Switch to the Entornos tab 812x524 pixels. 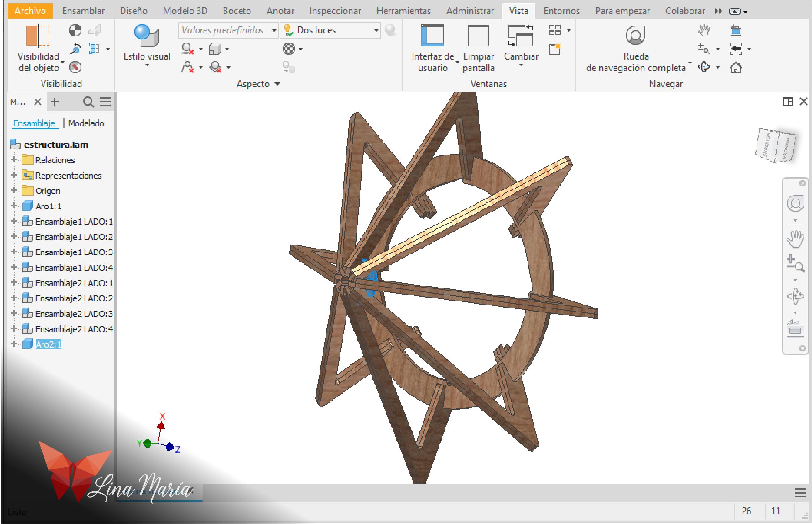(x=562, y=11)
